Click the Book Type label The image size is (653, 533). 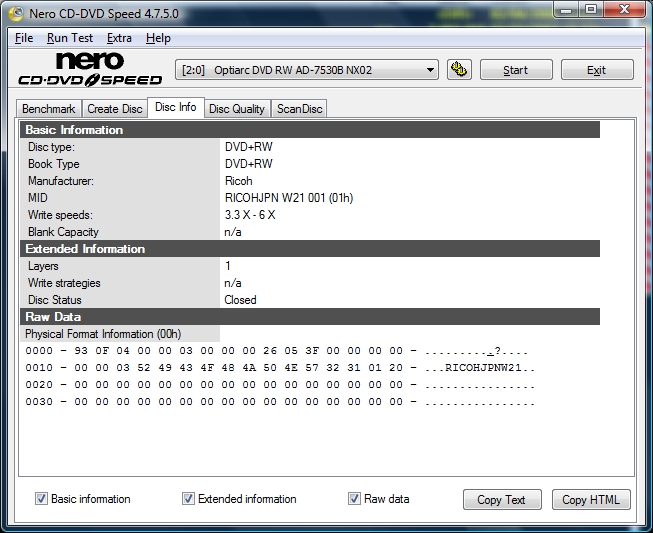54,164
